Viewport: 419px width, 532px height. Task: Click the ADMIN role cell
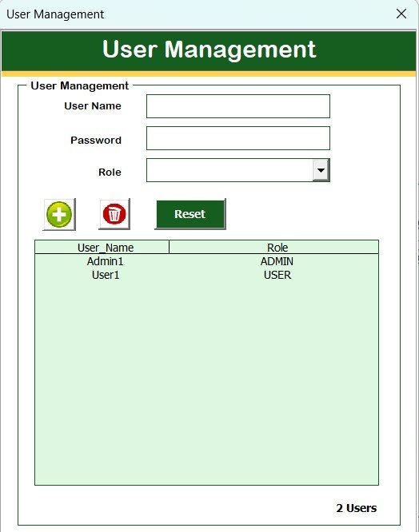click(277, 261)
